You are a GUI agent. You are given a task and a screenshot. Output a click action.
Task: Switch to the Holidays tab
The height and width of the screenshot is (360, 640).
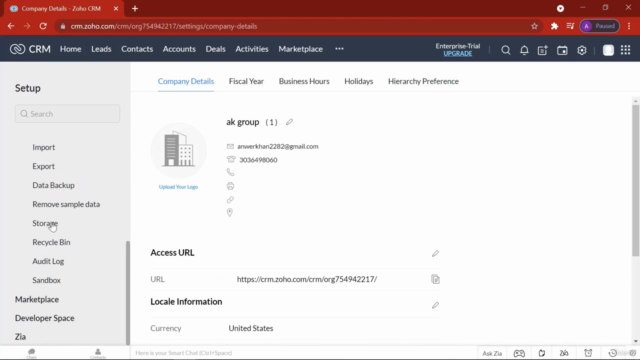click(359, 81)
